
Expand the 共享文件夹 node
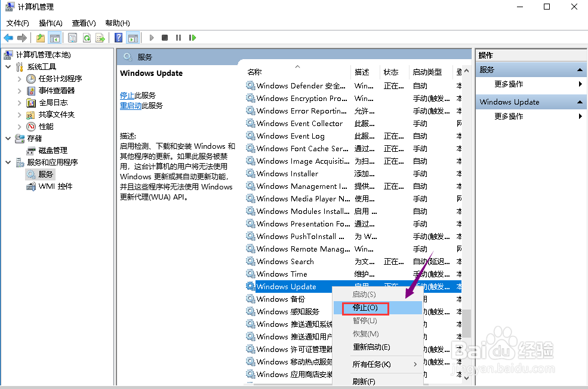tap(20, 115)
